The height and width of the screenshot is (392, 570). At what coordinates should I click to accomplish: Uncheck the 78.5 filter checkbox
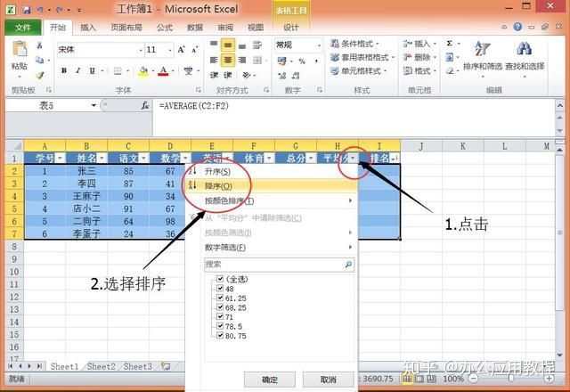tap(220, 326)
